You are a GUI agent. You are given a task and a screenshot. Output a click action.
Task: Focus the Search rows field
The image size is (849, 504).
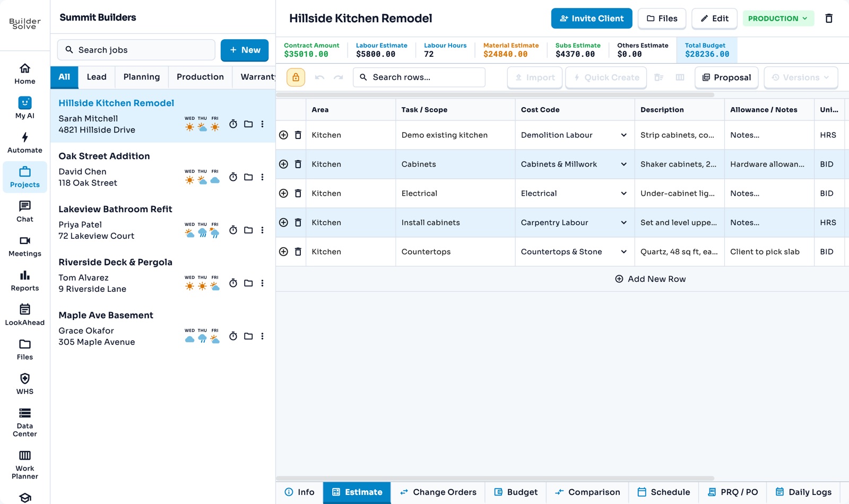pos(419,77)
